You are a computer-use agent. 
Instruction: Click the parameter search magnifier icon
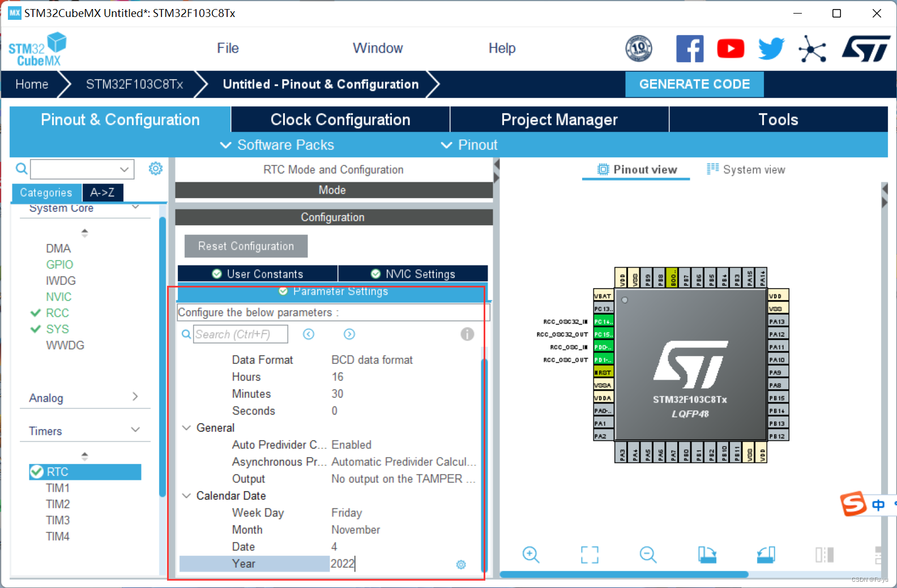(x=186, y=334)
